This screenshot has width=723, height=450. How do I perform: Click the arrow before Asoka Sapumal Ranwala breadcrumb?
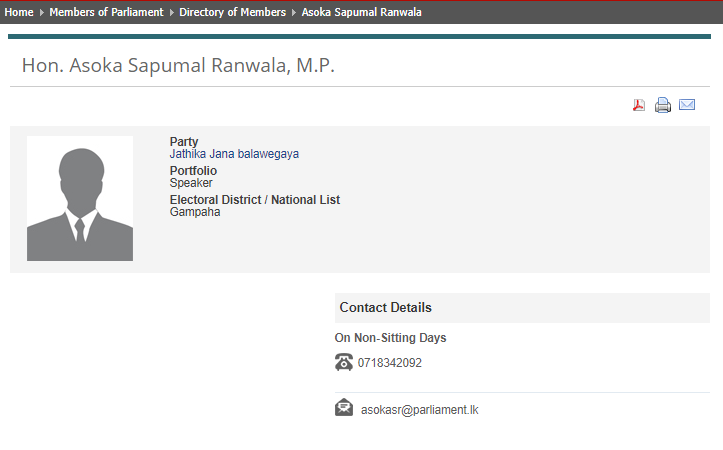coord(294,13)
